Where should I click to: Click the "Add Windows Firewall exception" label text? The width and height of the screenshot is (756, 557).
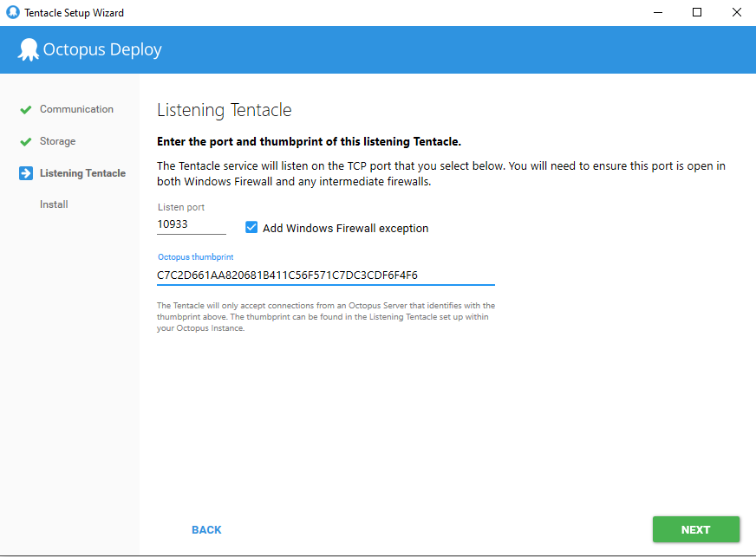[345, 229]
